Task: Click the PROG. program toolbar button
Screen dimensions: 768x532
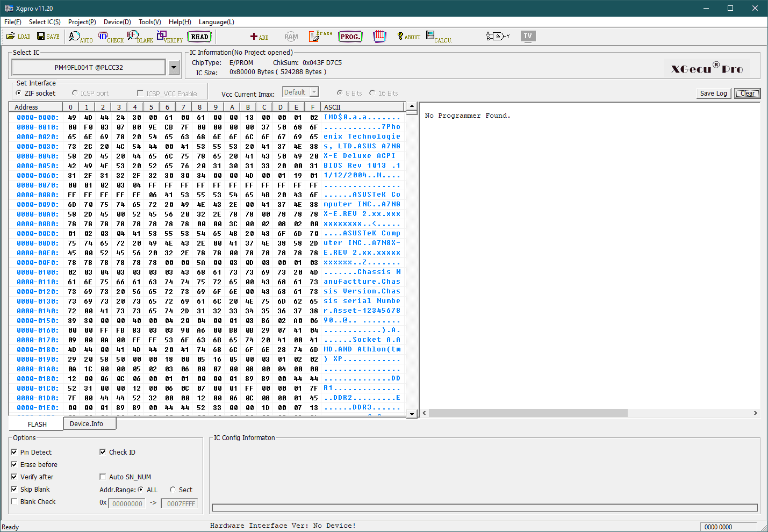Action: 350,37
